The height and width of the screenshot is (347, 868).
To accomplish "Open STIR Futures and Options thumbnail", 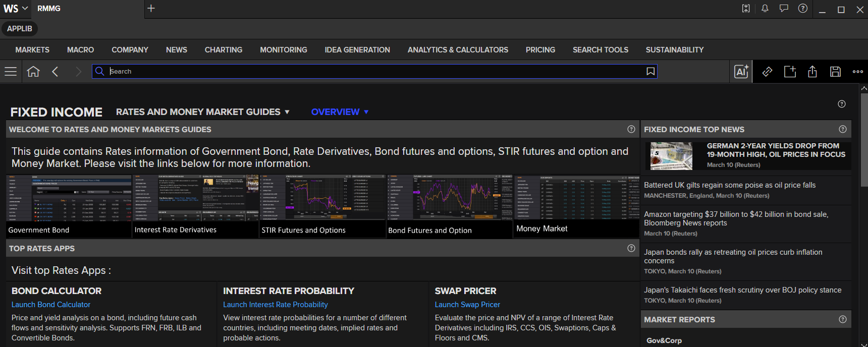I will click(322, 207).
